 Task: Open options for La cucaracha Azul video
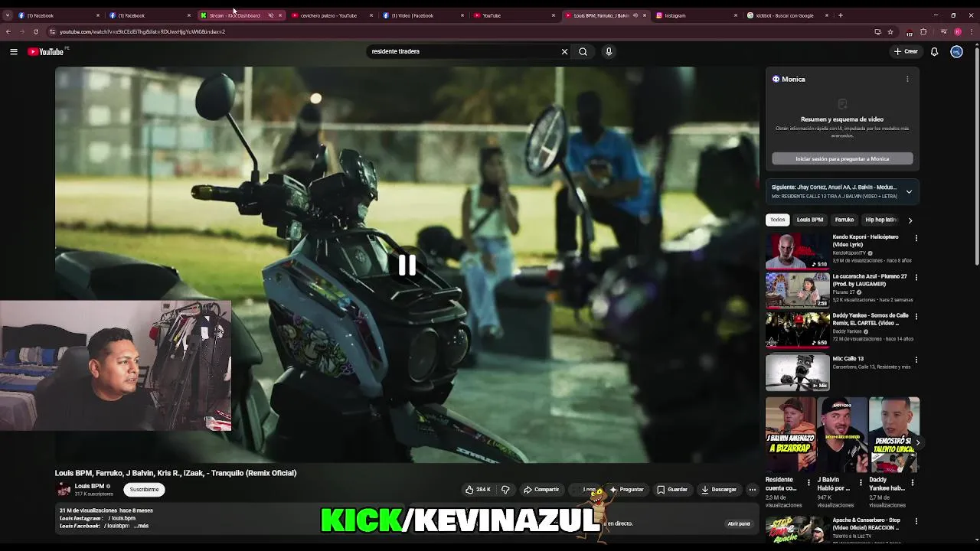click(916, 277)
